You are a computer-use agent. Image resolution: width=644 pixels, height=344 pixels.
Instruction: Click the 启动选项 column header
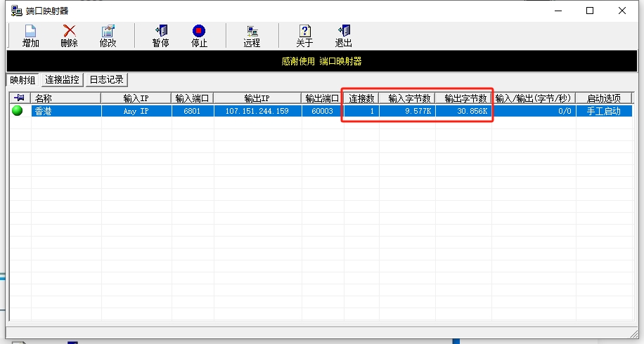coord(603,98)
